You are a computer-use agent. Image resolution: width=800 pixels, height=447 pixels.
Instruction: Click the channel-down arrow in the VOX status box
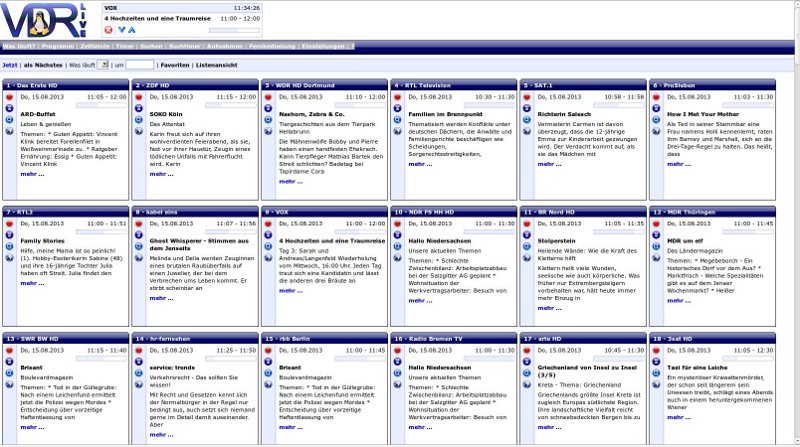(121, 30)
